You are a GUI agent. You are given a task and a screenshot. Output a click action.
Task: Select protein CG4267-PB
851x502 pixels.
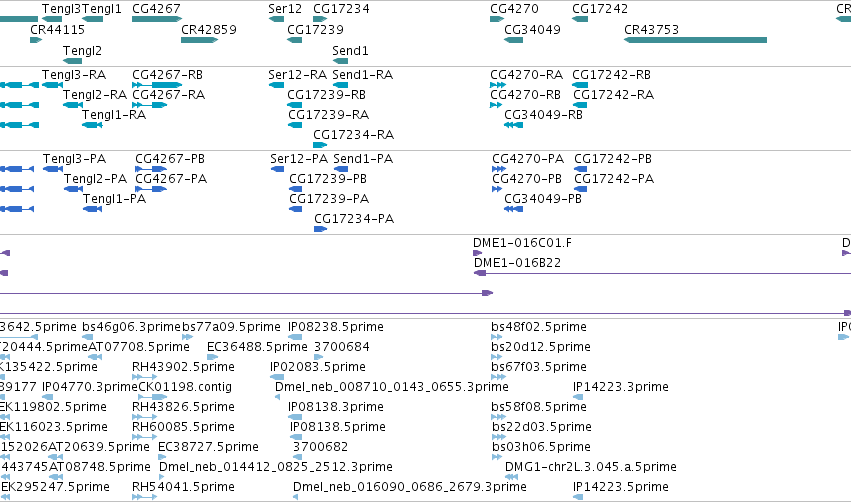pyautogui.click(x=170, y=159)
